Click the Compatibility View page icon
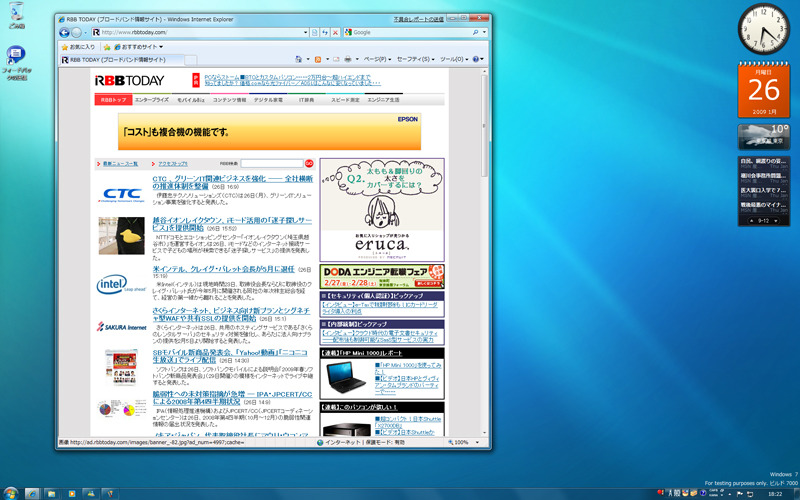This screenshot has width=800, height=500. [315, 32]
